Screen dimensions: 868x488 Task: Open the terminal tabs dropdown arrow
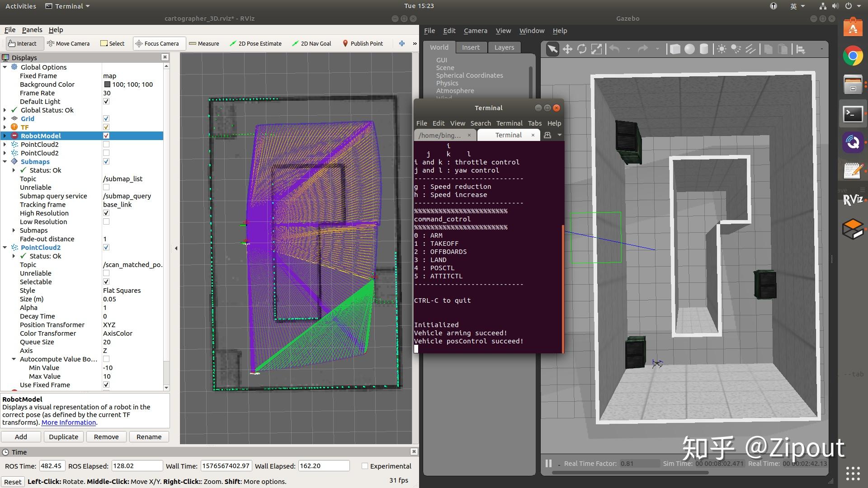[x=559, y=135]
